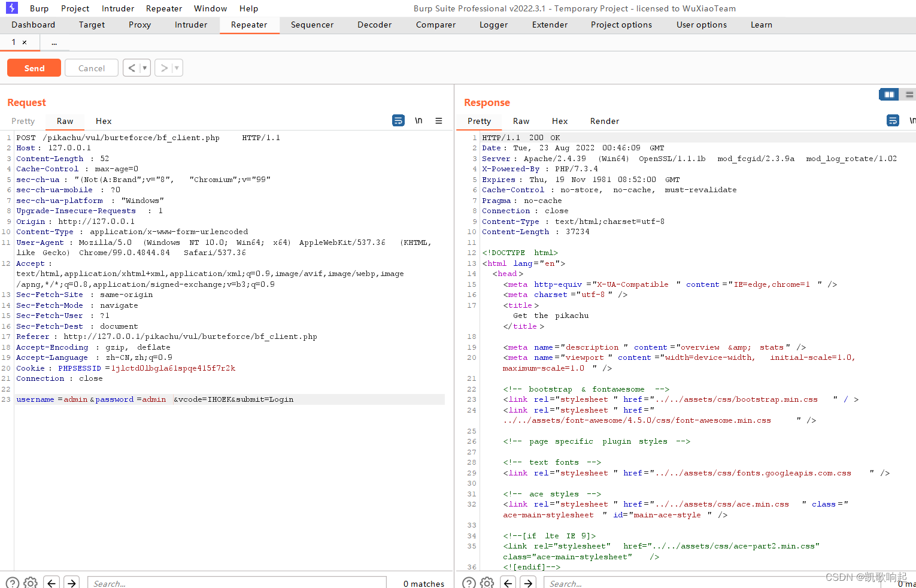Open the Burp menu
Viewport: 916px width, 588px height.
[x=39, y=8]
